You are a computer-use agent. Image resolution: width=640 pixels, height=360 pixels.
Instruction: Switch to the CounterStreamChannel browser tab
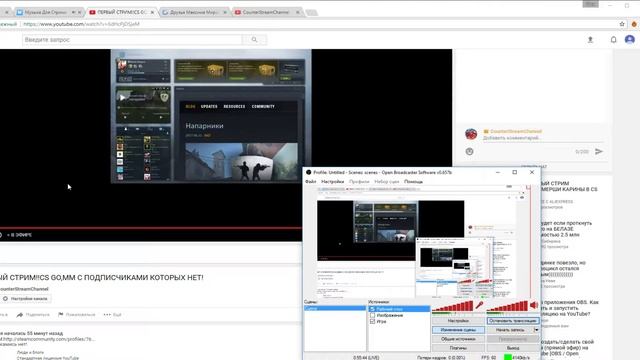tap(268, 12)
